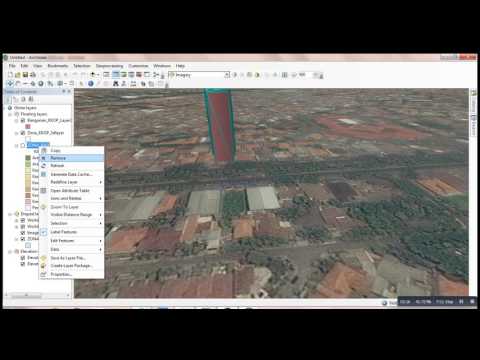Toggle the second Elevation layer checkbox
Image resolution: width=480 pixels, height=360 pixels.
23,264
